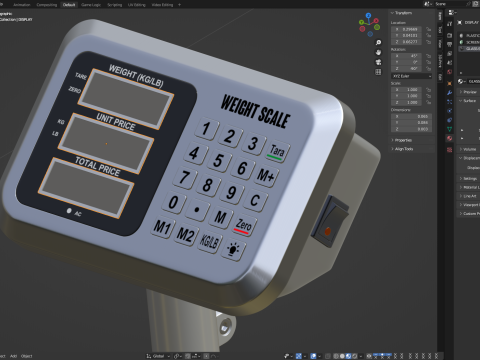The width and height of the screenshot is (480, 360).
Task: Open the viewport overlays toggle icon
Action: (x=314, y=356)
